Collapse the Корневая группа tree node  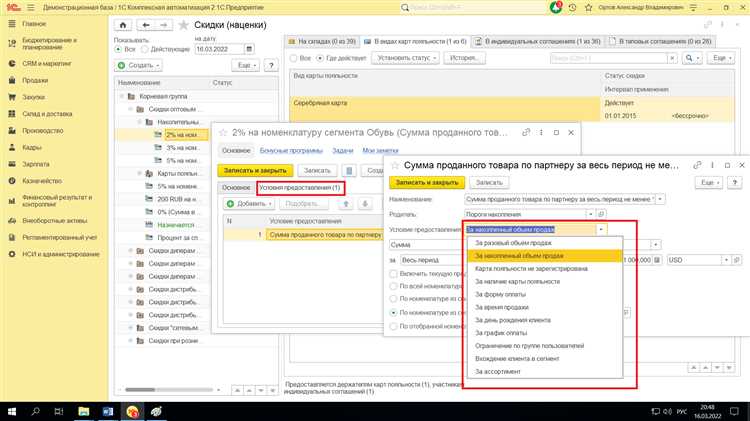click(x=121, y=96)
